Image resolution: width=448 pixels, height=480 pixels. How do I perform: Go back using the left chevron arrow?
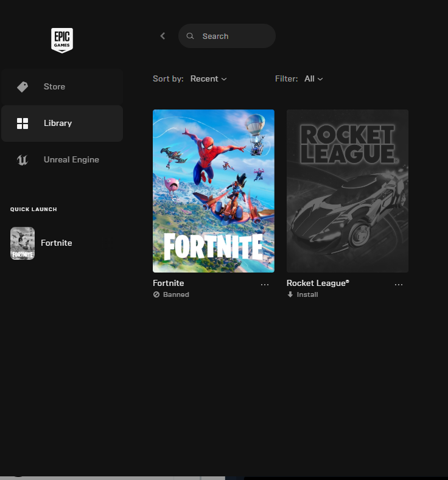click(x=163, y=36)
